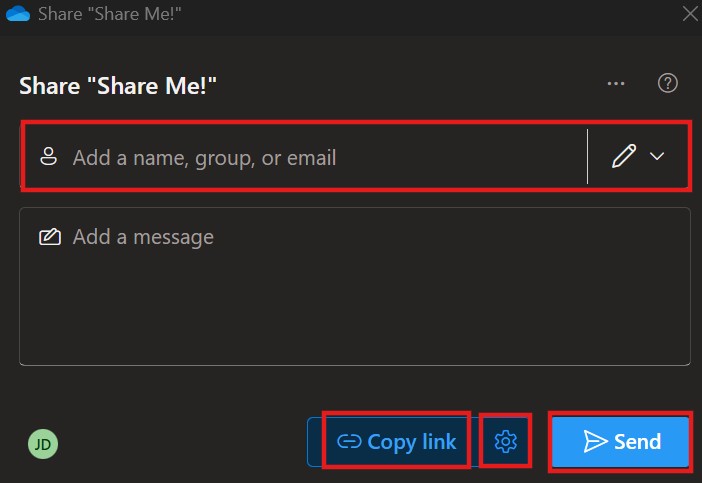Click the outlined box left of Copy link
Viewport: 702px width, 483px height.
coord(314,442)
